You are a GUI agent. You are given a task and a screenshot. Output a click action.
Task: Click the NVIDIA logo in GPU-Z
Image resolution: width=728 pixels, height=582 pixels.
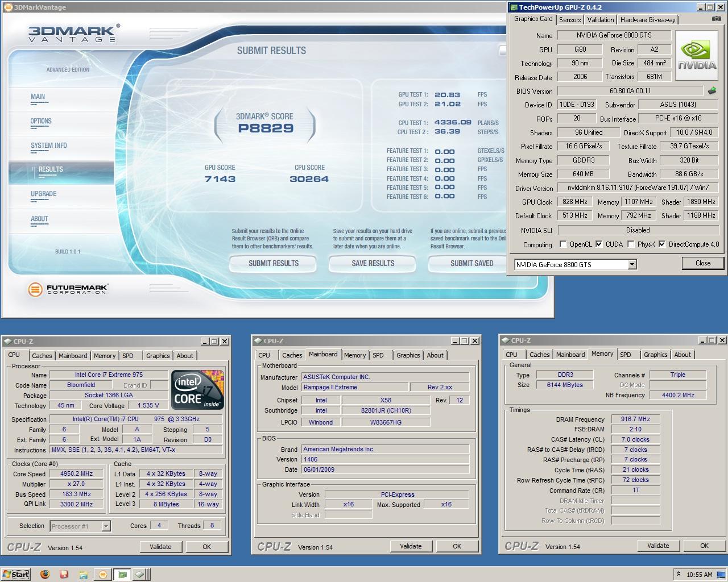698,57
